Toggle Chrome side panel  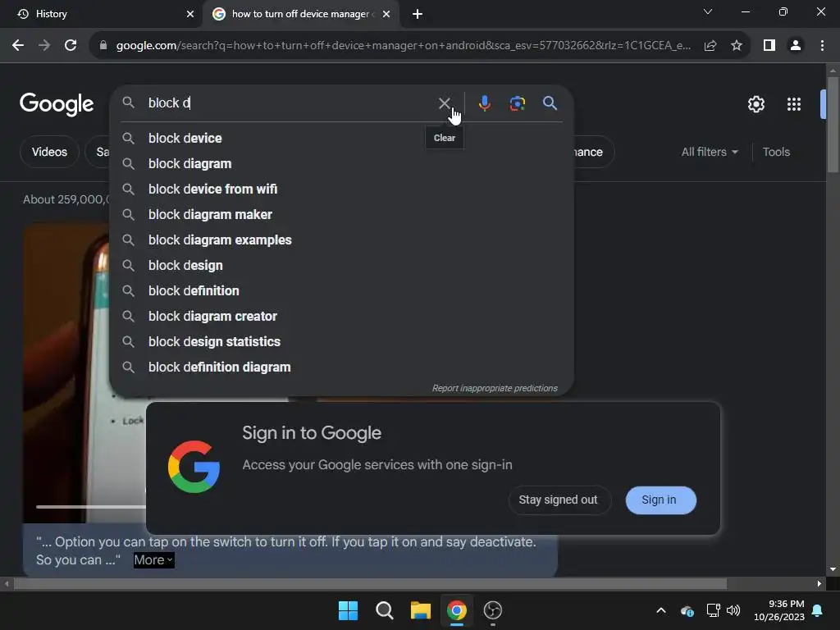pos(769,46)
